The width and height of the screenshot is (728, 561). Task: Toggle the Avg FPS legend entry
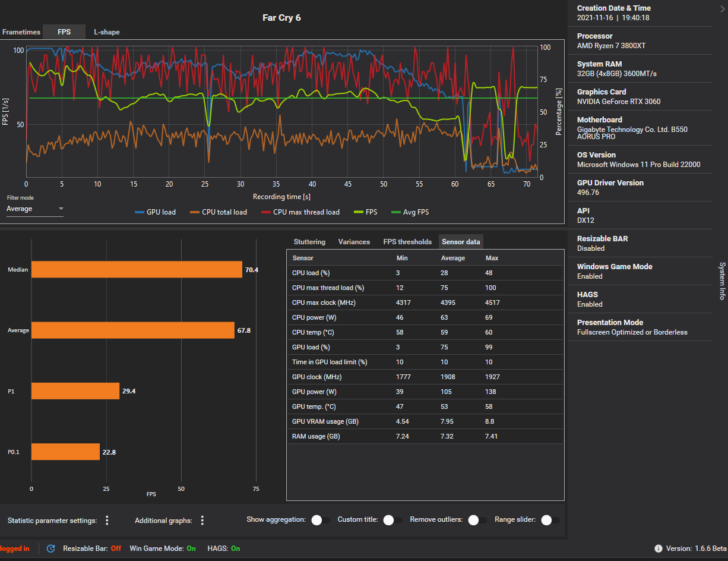(410, 212)
